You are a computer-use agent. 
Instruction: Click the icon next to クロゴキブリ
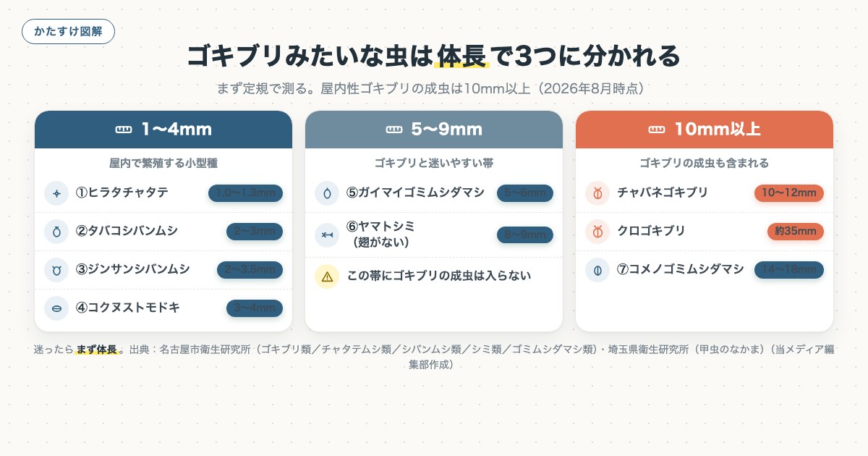[597, 232]
